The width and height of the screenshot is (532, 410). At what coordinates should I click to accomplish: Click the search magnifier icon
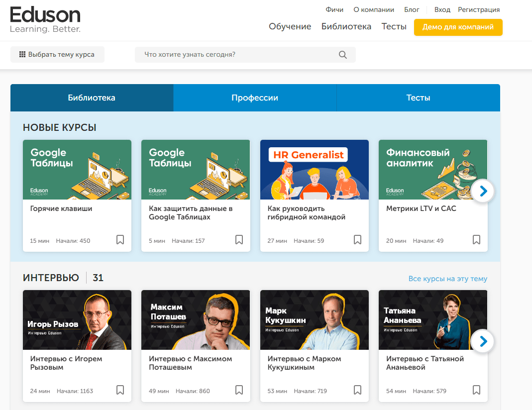tap(343, 55)
